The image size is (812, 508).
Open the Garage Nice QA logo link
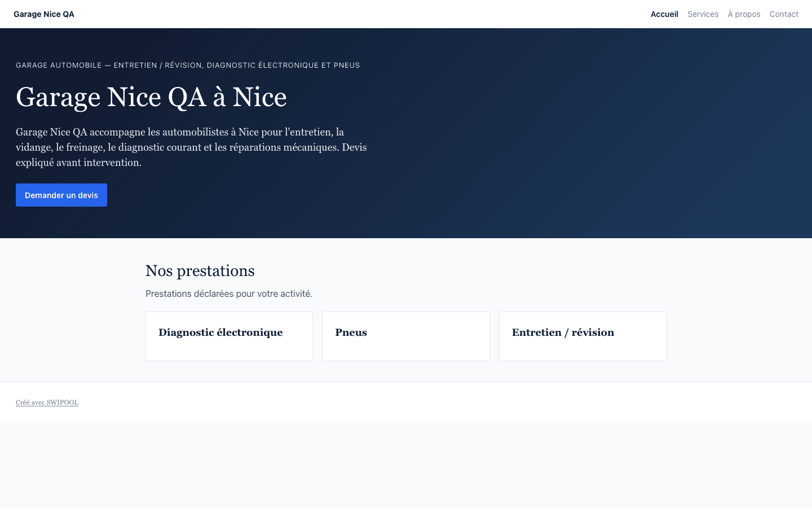(44, 14)
